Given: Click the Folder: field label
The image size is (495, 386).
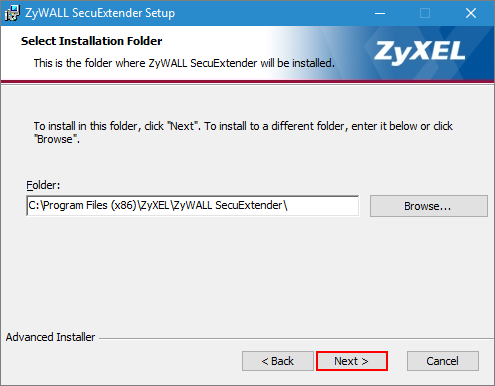Looking at the screenshot, I should tap(43, 185).
